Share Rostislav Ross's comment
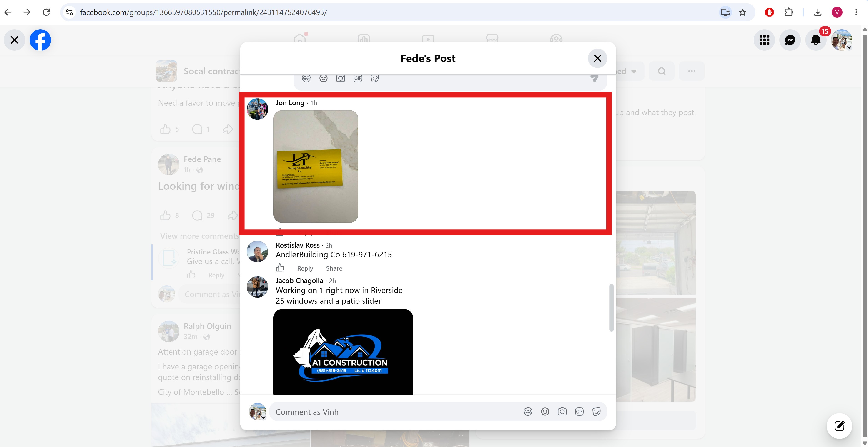Screen dimensions: 868x447 click(334, 268)
